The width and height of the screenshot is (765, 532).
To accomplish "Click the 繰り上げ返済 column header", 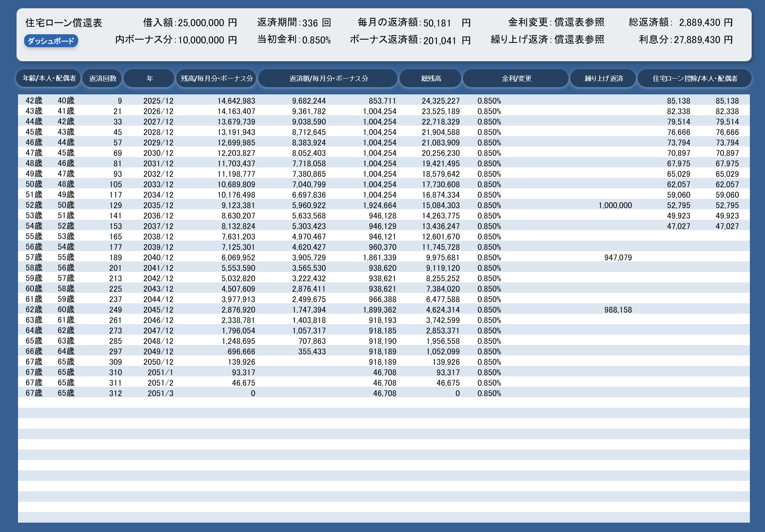I will pyautogui.click(x=604, y=79).
